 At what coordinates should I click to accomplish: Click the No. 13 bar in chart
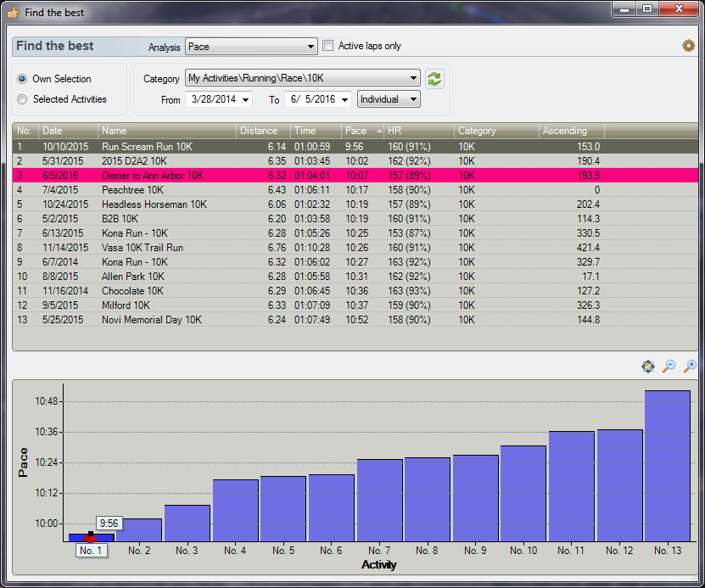[x=667, y=465]
